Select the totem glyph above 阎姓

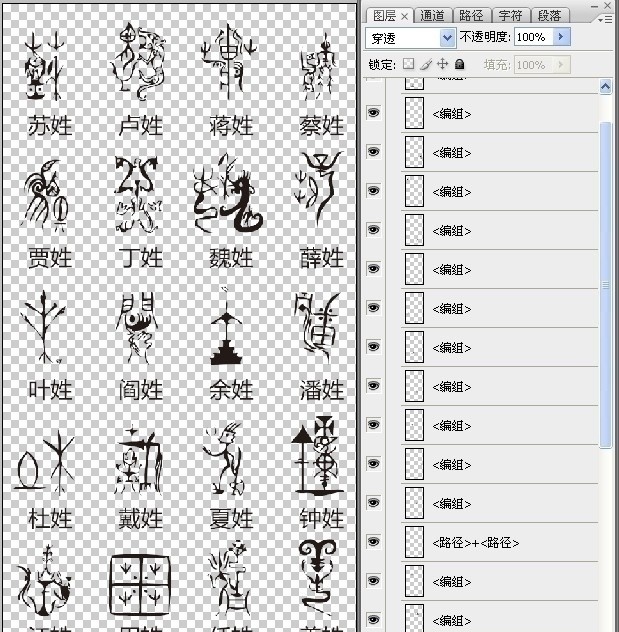tap(136, 327)
